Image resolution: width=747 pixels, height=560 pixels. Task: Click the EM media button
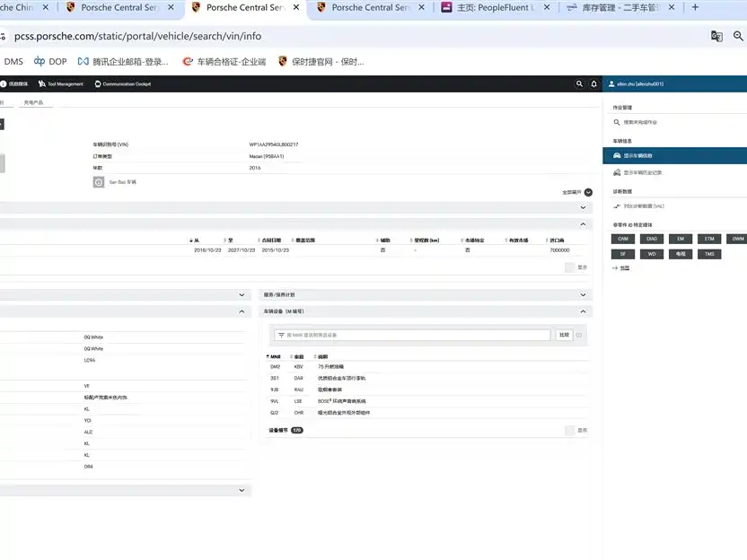(x=681, y=239)
